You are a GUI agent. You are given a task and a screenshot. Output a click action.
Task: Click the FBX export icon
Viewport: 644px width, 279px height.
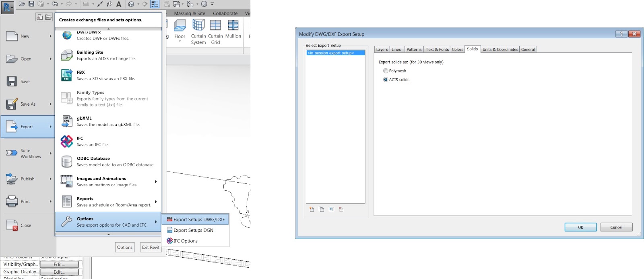[67, 75]
